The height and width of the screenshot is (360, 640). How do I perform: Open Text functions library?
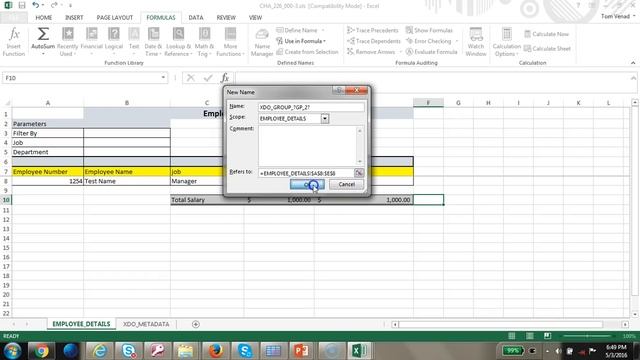(x=134, y=42)
